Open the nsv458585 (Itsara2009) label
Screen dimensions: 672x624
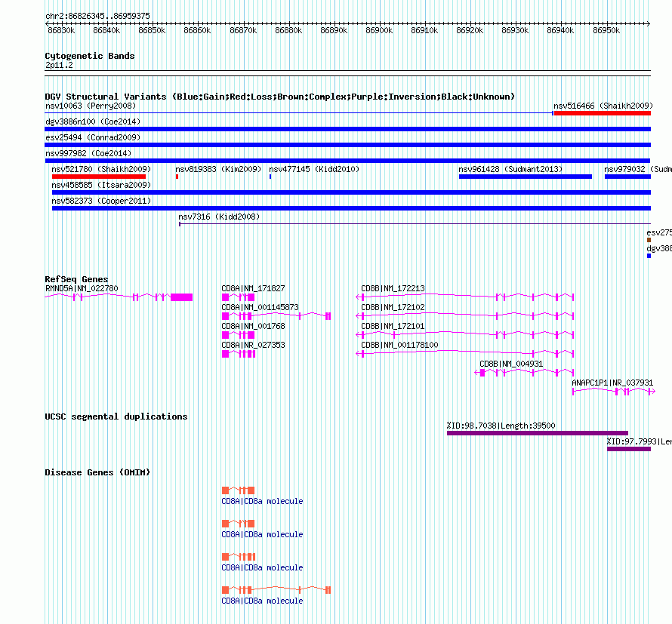(101, 185)
